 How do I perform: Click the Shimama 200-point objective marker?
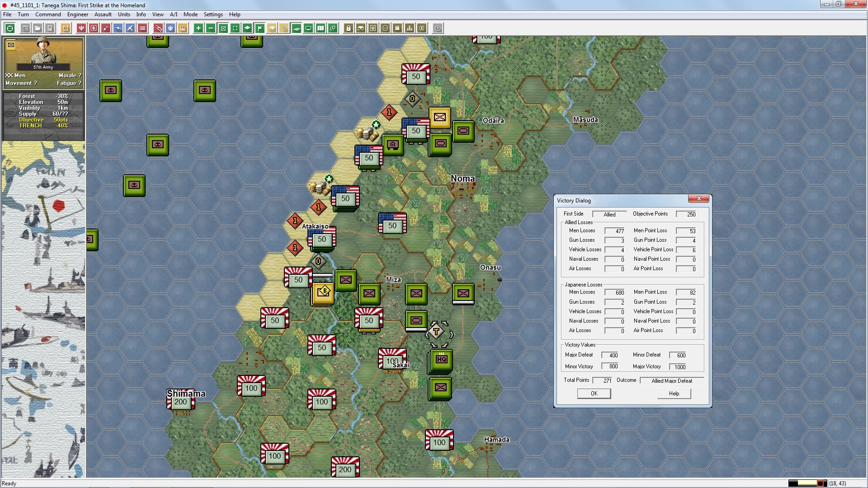pos(181,402)
